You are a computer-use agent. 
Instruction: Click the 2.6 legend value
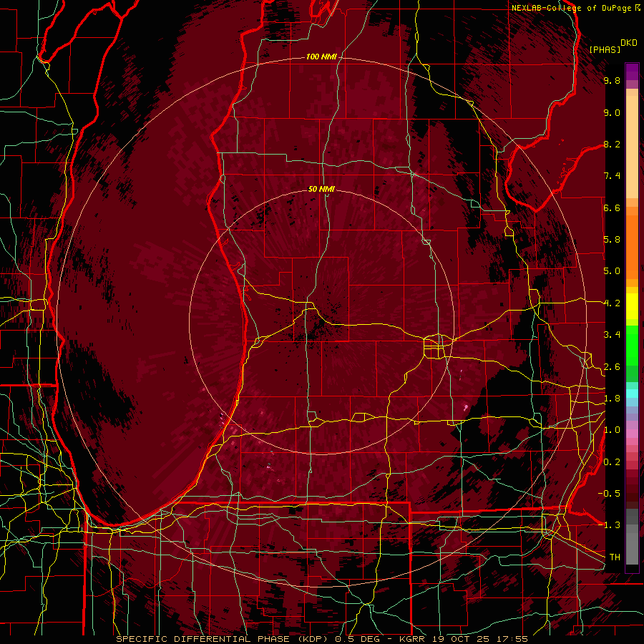pos(612,367)
